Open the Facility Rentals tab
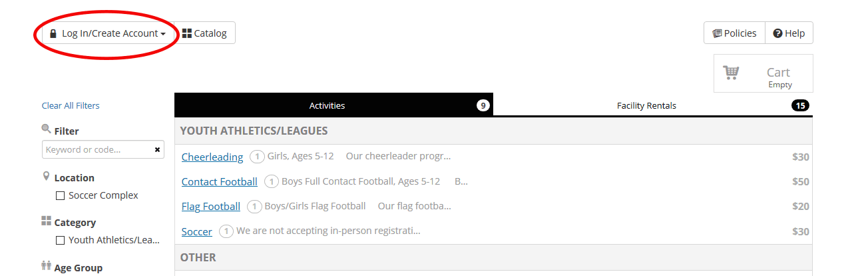The width and height of the screenshot is (868, 276). 646,105
